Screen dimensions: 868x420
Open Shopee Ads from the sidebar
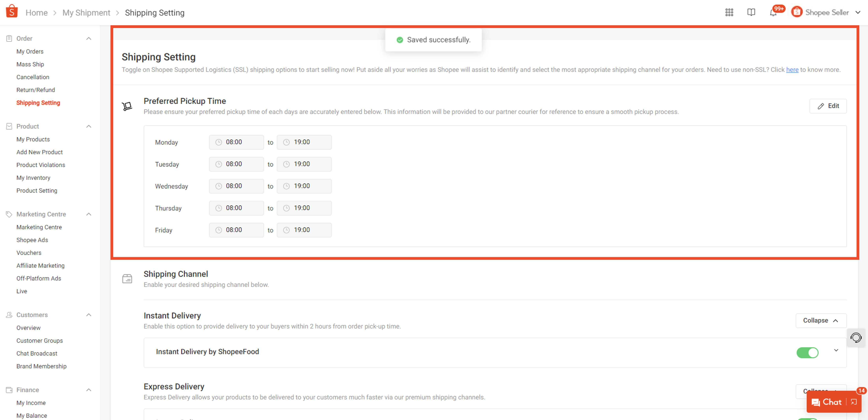(x=32, y=240)
